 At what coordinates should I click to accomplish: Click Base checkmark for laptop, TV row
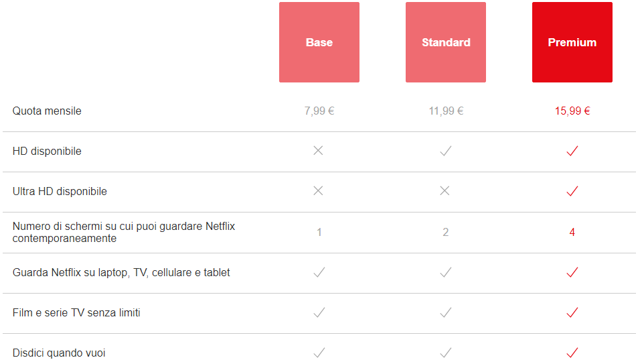point(319,272)
